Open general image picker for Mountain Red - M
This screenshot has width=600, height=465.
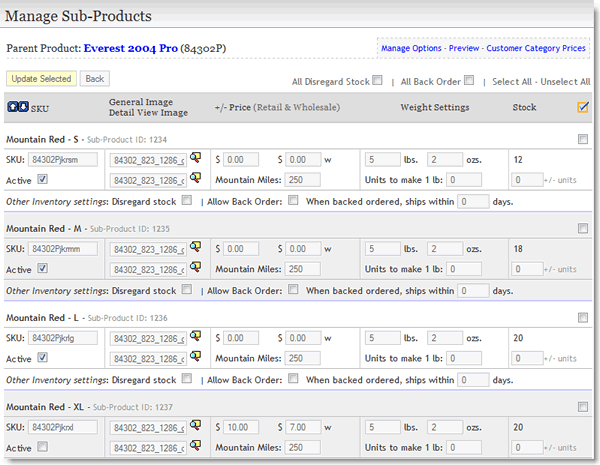(x=195, y=247)
